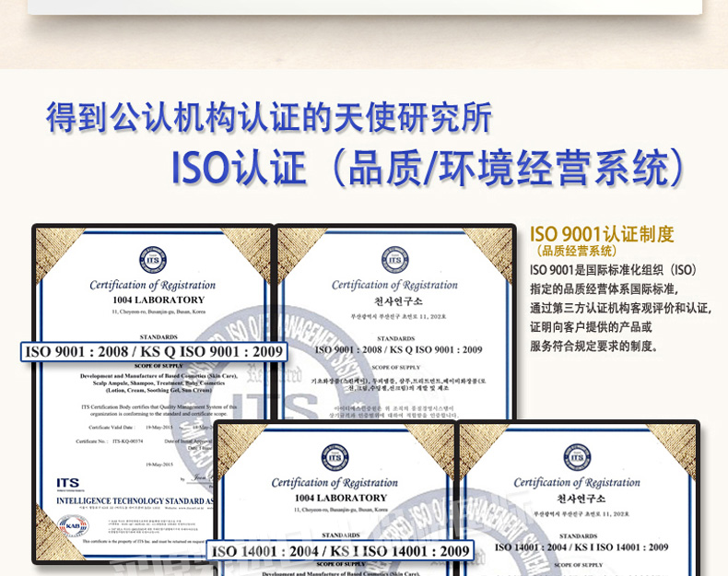Click the ISO 9001 description paragraph on the right
The height and width of the screenshot is (576, 728).
pos(619,308)
